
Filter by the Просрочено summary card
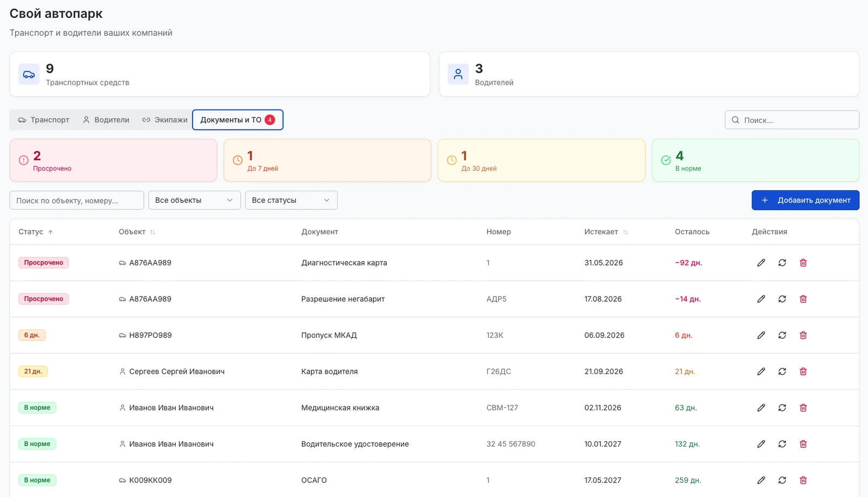113,160
